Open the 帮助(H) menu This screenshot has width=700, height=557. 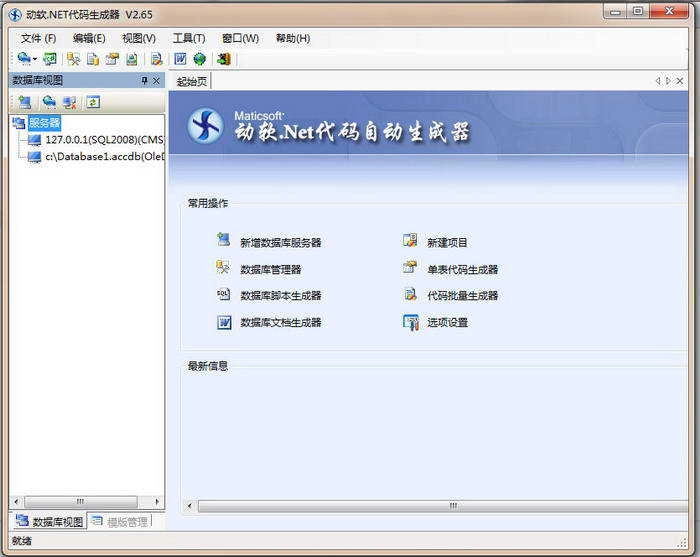point(293,38)
